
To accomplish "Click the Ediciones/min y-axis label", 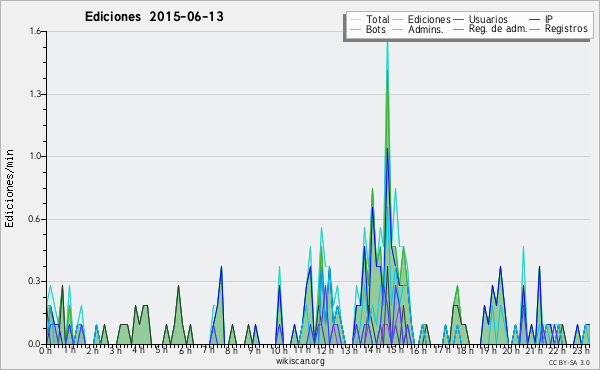I will [9, 188].
